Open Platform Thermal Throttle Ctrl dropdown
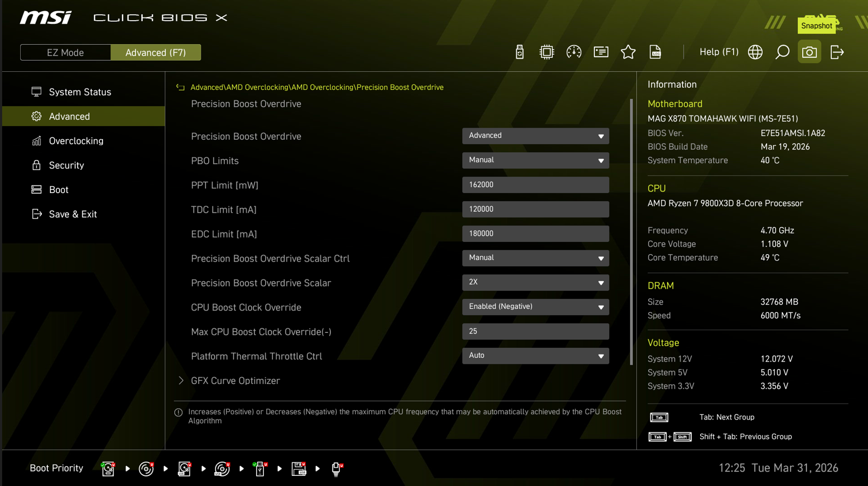The height and width of the screenshot is (486, 868). (535, 356)
